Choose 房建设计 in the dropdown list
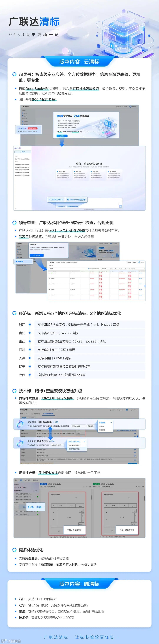The height and width of the screenshot is (644, 159). pos(105,426)
